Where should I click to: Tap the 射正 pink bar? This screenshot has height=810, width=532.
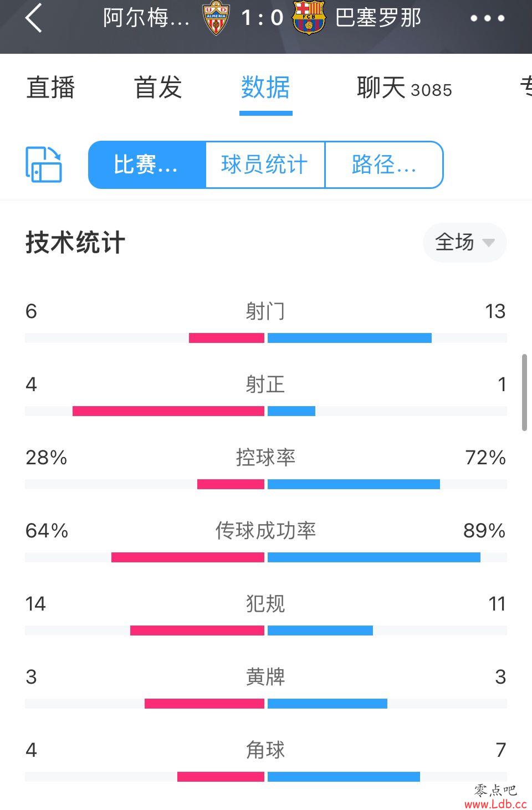(168, 411)
